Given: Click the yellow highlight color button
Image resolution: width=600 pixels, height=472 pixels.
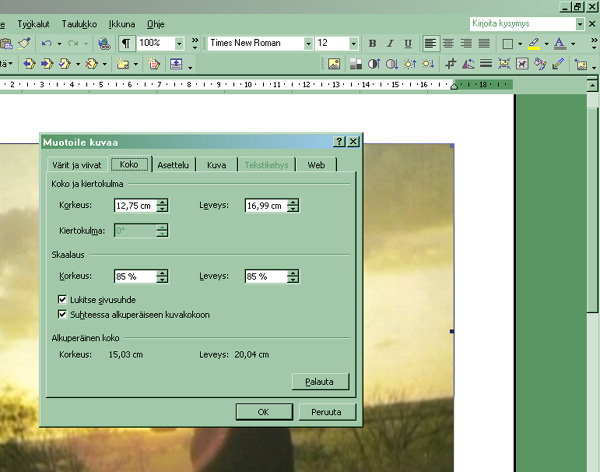Looking at the screenshot, I should [x=534, y=44].
